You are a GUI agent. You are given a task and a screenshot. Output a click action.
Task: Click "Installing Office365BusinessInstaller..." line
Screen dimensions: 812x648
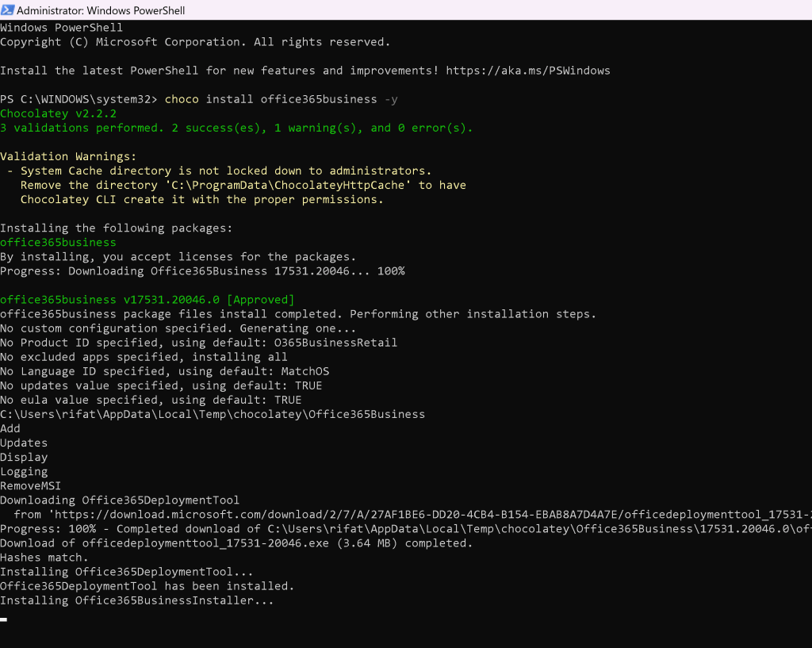pyautogui.click(x=136, y=600)
